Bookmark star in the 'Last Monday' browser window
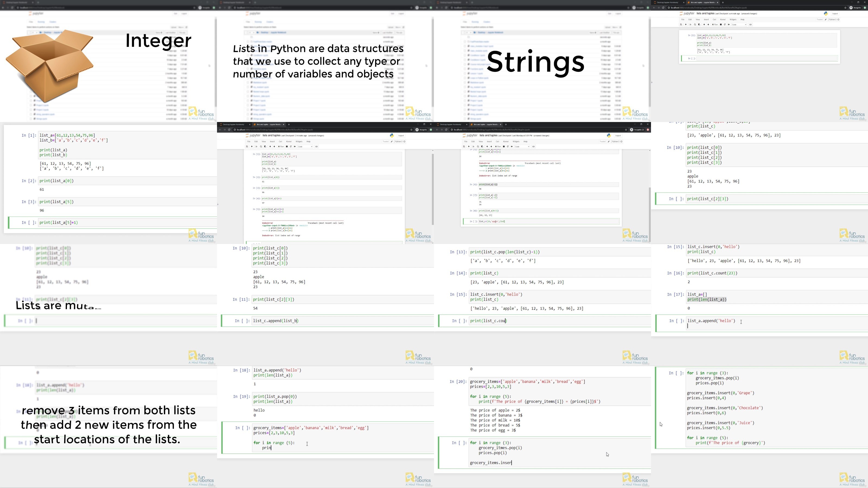This screenshot has height=488, width=868. (626, 130)
